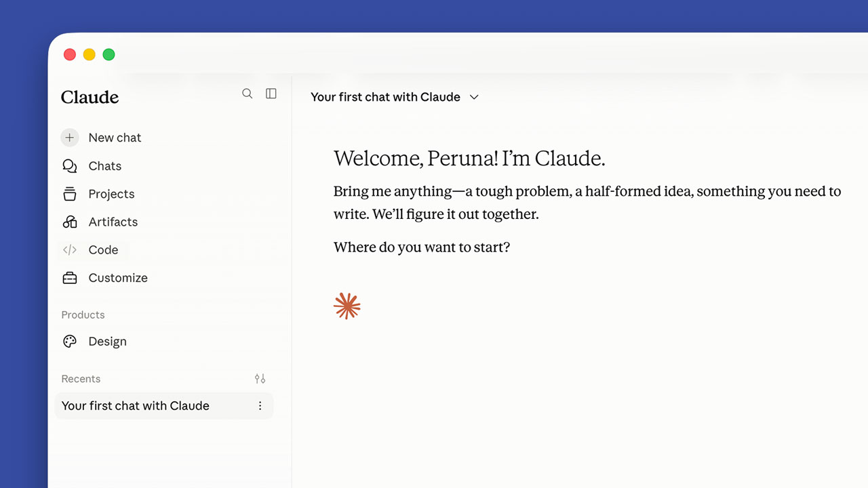Click the red close window button
Screen dimensions: 868x488
tap(70, 55)
